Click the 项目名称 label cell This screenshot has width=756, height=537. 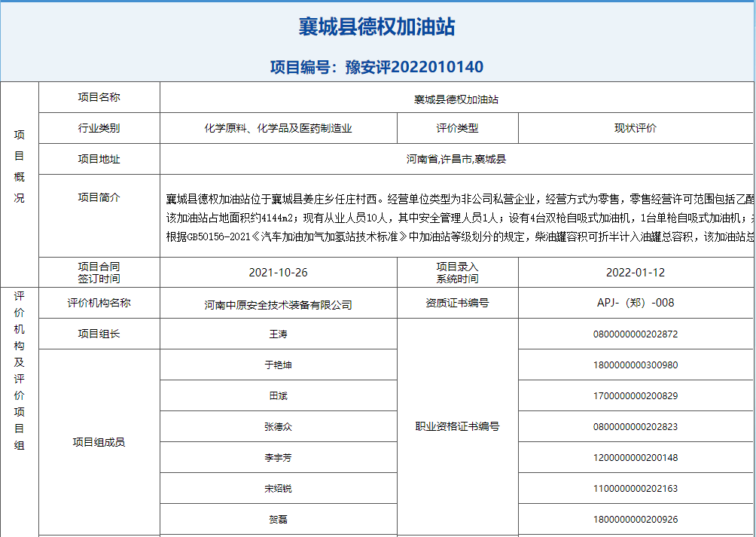point(99,97)
